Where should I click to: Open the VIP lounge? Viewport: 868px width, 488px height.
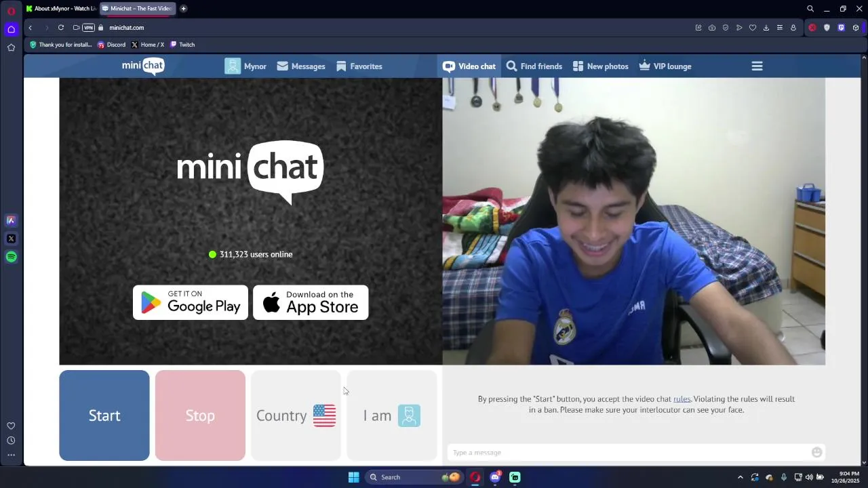(x=665, y=66)
